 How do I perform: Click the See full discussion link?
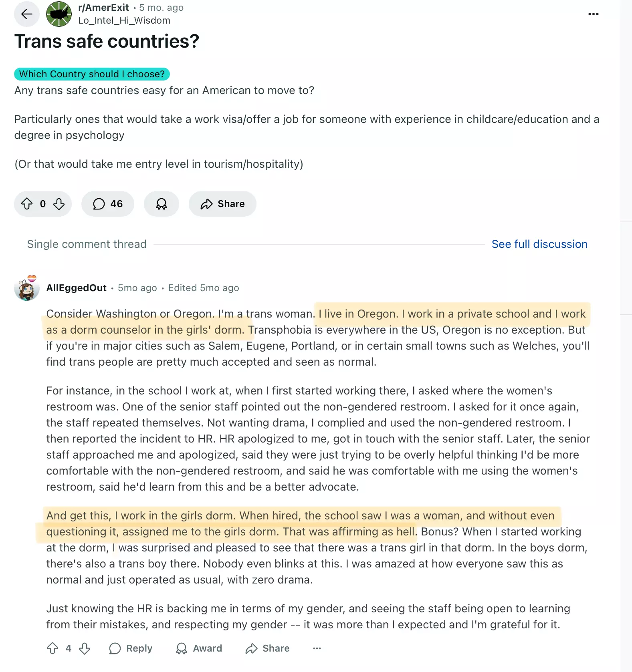click(x=539, y=244)
